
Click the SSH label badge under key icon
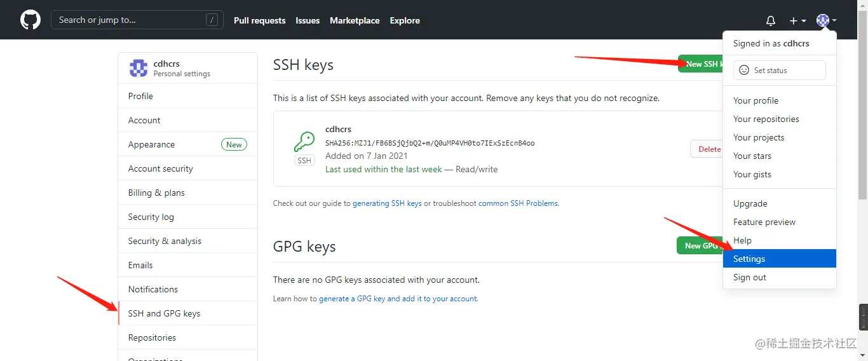tap(304, 161)
